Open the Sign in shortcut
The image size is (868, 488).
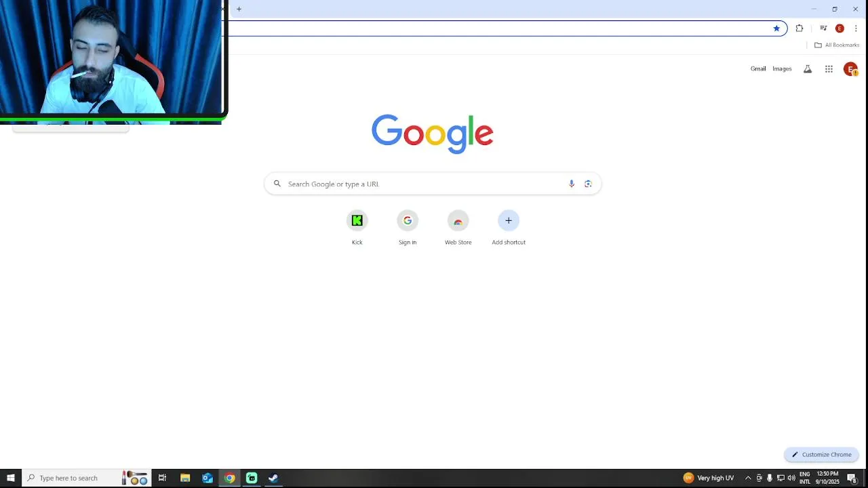point(408,228)
